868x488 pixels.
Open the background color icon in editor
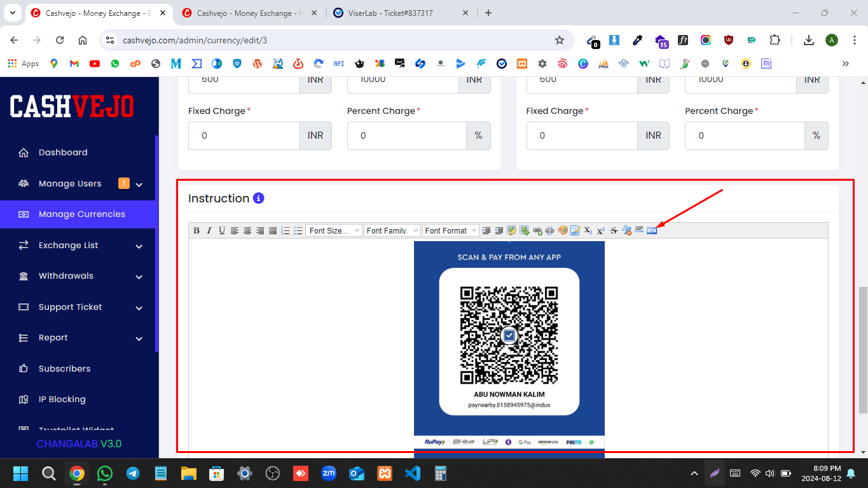(x=575, y=230)
